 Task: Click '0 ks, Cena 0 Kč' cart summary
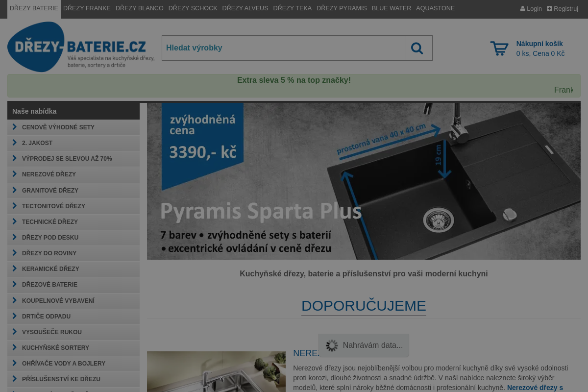[x=540, y=53]
